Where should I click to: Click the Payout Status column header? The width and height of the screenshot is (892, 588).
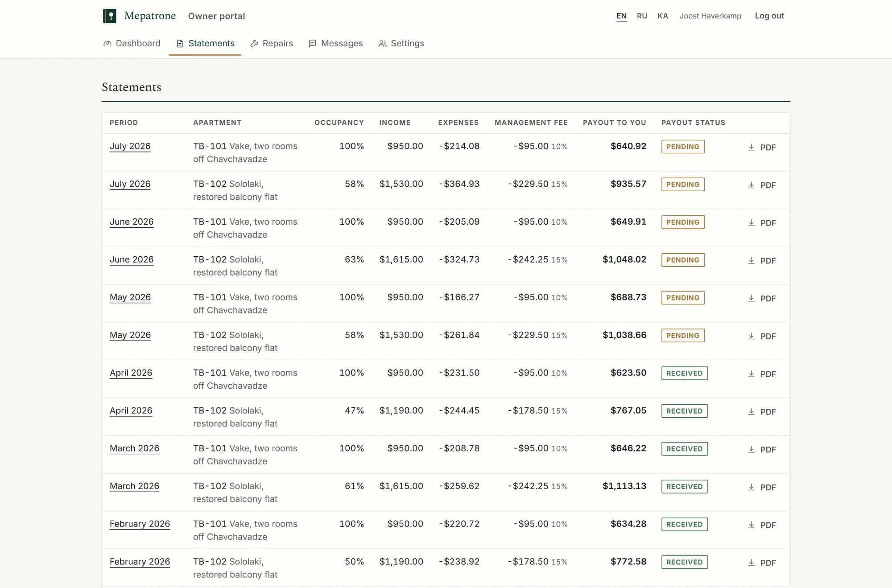[x=693, y=123]
